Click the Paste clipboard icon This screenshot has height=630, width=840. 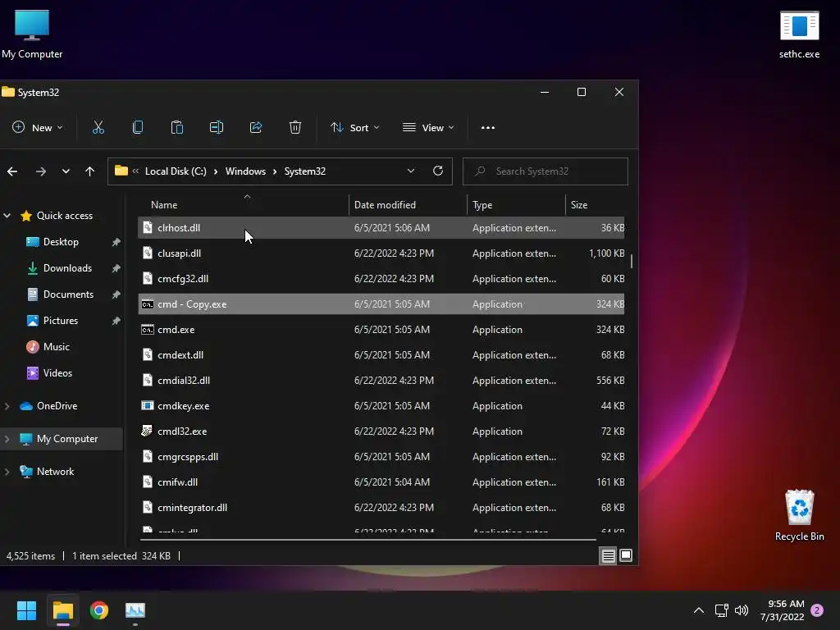click(177, 127)
